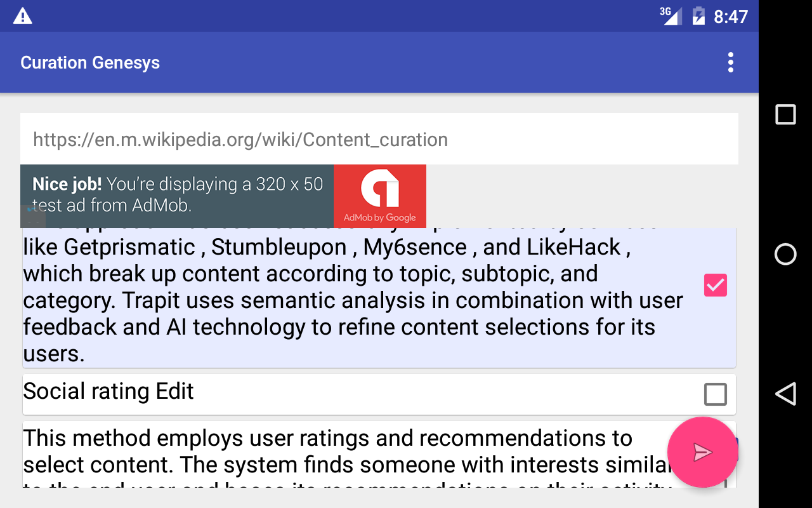Image resolution: width=812 pixels, height=508 pixels.
Task: Tap the warning triangle in status bar
Action: [x=23, y=16]
